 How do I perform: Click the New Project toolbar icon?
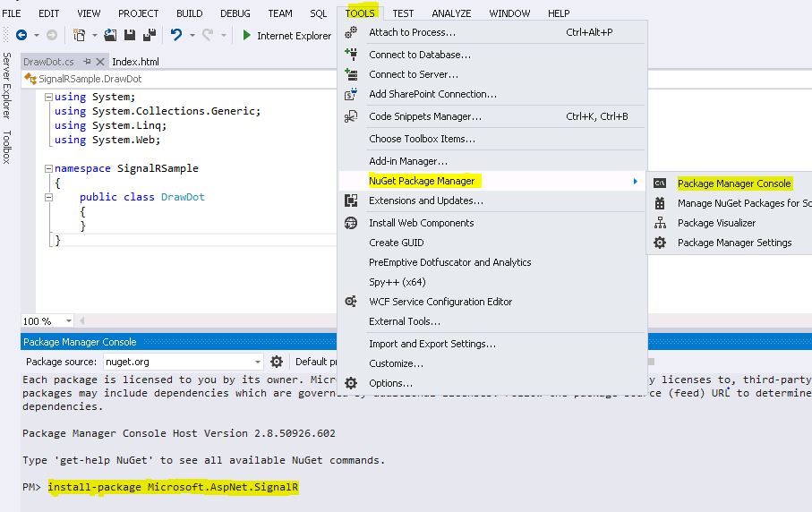click(80, 35)
